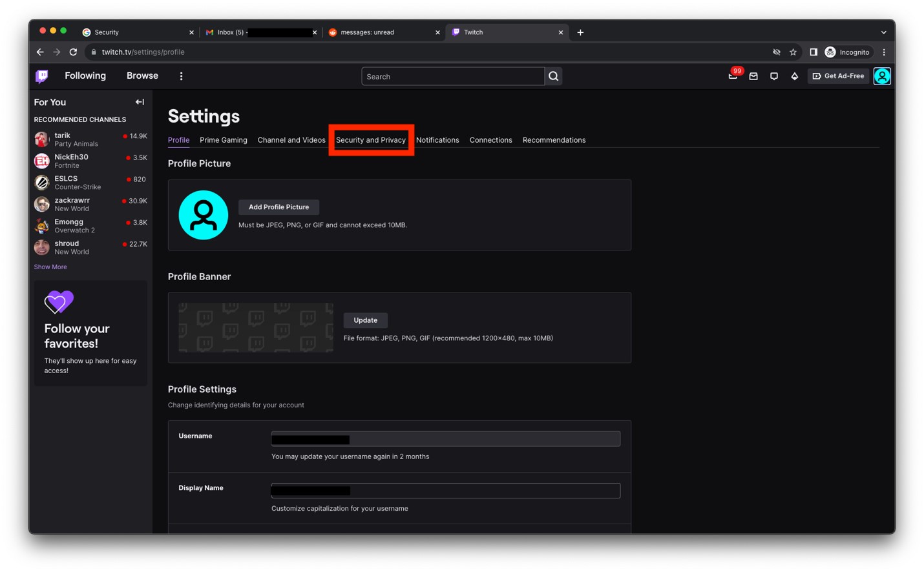Click the Username input field
The width and height of the screenshot is (924, 572).
[446, 439]
